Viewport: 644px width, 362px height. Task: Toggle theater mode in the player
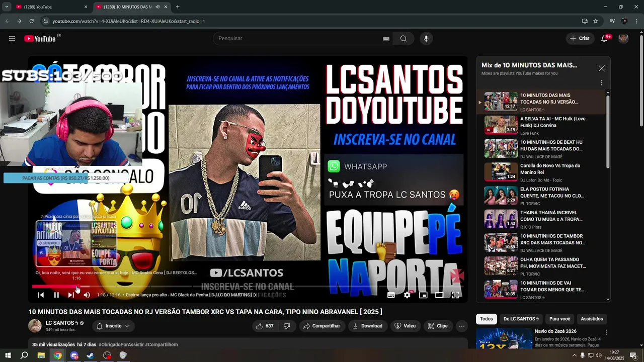pyautogui.click(x=439, y=295)
